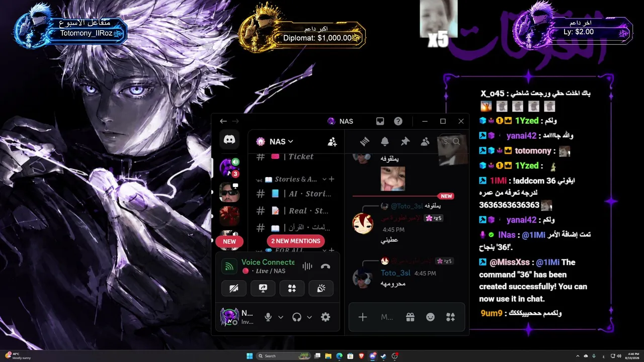Image resolution: width=644 pixels, height=362 pixels.
Task: Search in the NAS channel
Action: (x=451, y=142)
